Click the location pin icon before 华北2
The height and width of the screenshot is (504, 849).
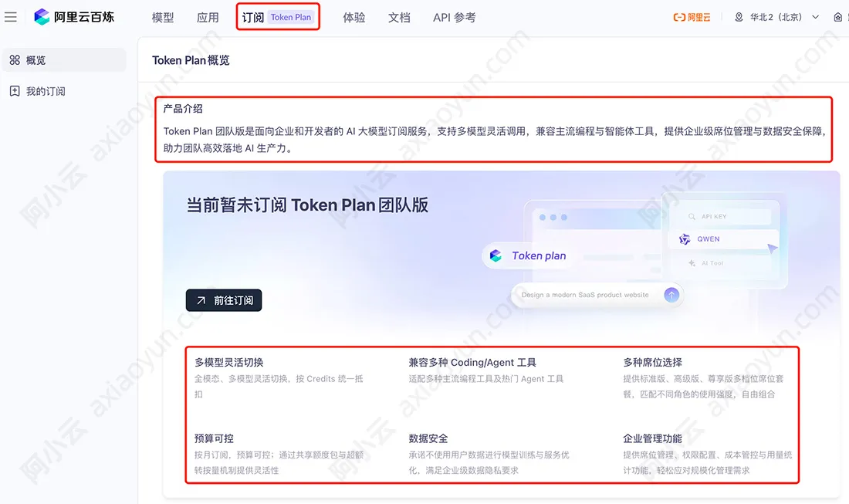[x=739, y=16]
